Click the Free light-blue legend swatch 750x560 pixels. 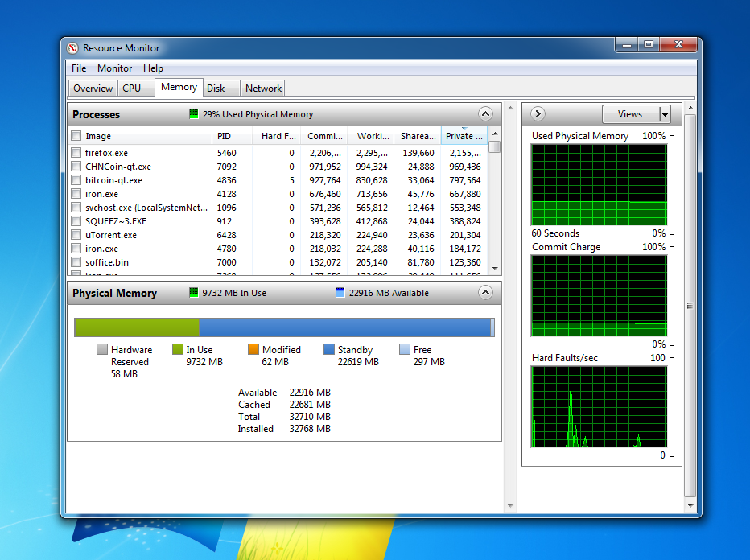[x=405, y=349]
